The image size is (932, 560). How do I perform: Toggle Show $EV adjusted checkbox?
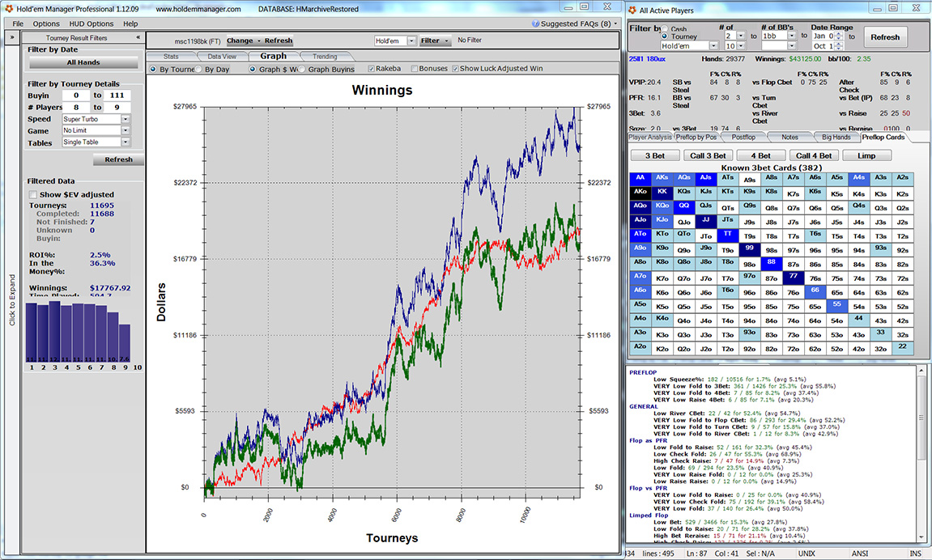pos(32,194)
